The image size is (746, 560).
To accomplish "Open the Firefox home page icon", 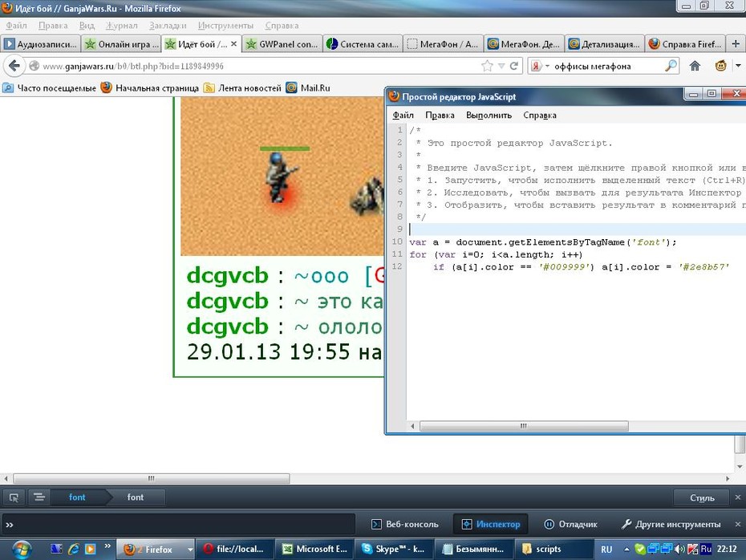I will coord(695,66).
